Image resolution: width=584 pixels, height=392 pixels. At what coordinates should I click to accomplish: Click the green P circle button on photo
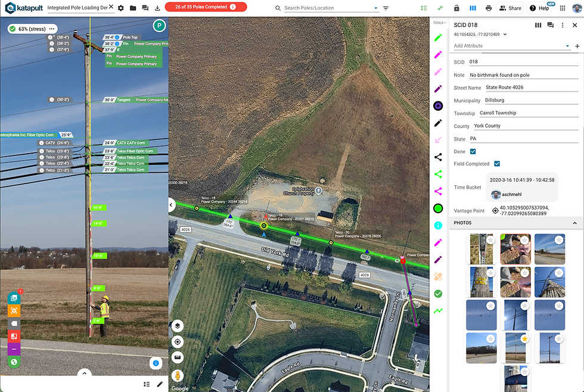coord(160,26)
